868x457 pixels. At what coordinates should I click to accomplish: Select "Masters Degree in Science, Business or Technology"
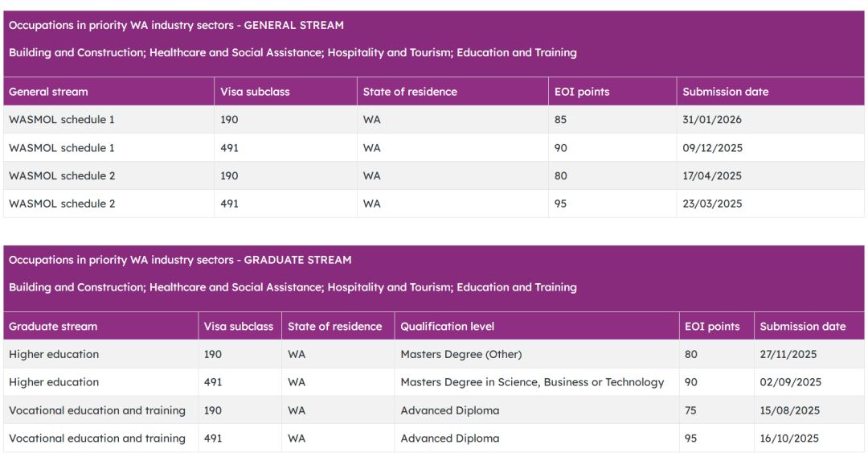(x=532, y=382)
